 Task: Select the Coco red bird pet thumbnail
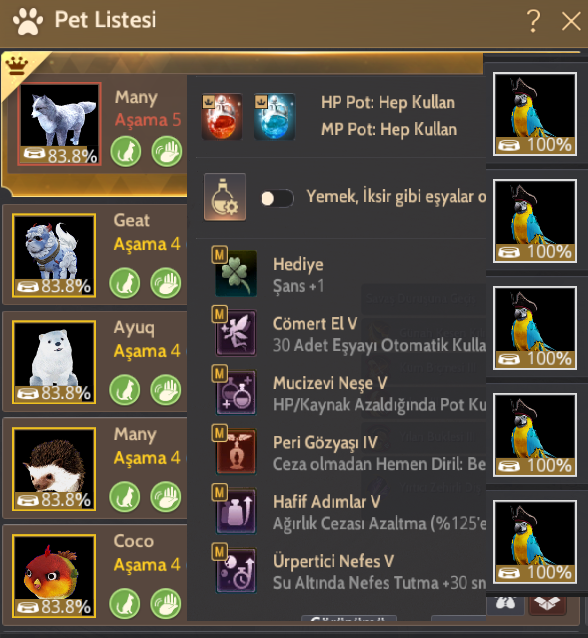click(54, 576)
